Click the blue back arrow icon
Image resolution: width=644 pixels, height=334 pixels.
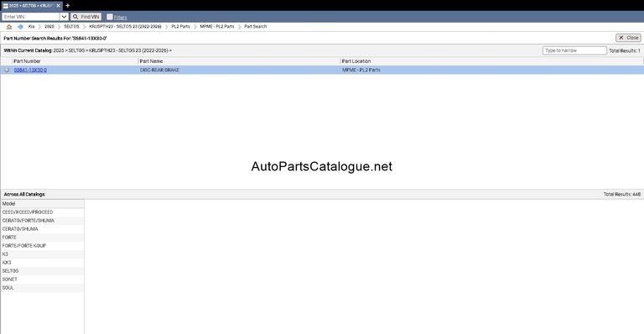[x=20, y=27]
